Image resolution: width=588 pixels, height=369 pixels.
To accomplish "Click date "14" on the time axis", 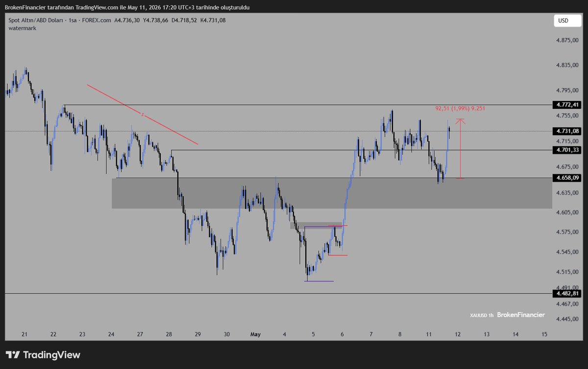I will (x=515, y=334).
